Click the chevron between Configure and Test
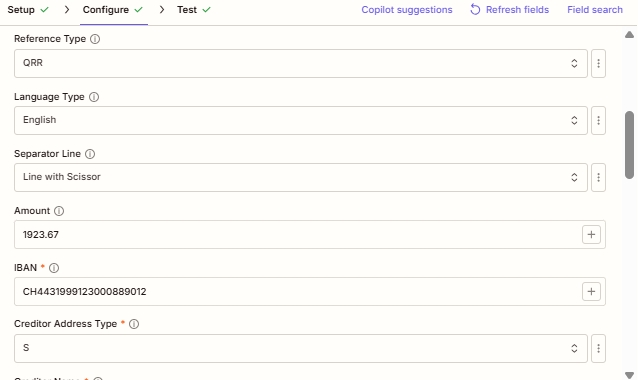 click(x=162, y=10)
